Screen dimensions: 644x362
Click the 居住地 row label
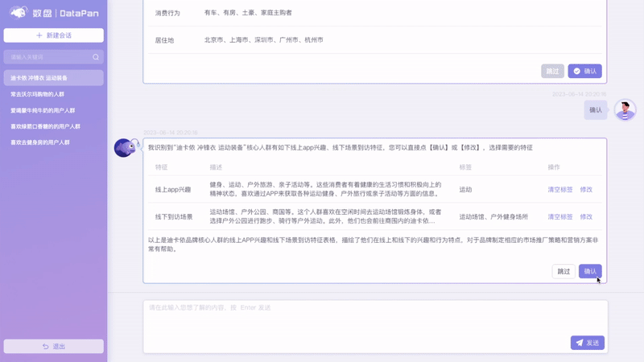[x=165, y=40]
